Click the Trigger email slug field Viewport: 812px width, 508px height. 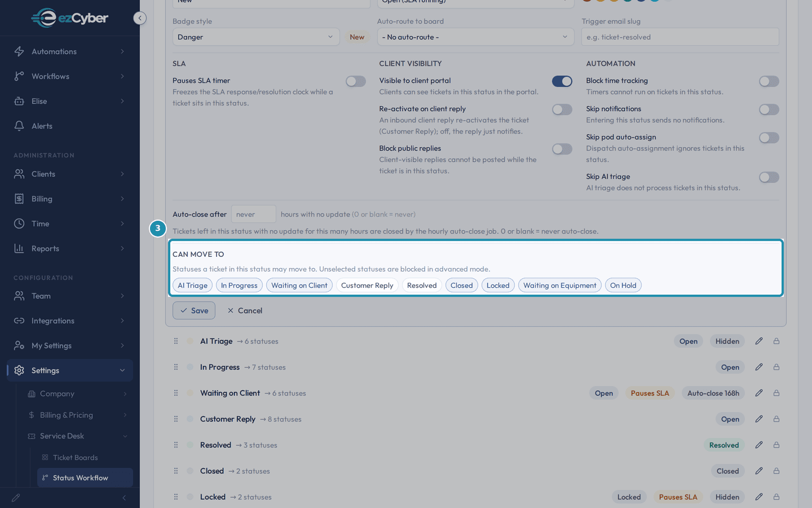click(x=680, y=37)
